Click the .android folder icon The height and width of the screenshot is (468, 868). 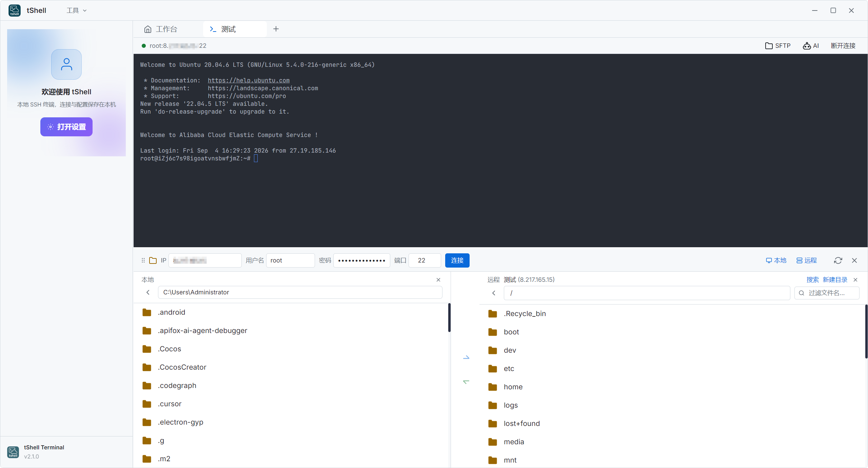[147, 312]
